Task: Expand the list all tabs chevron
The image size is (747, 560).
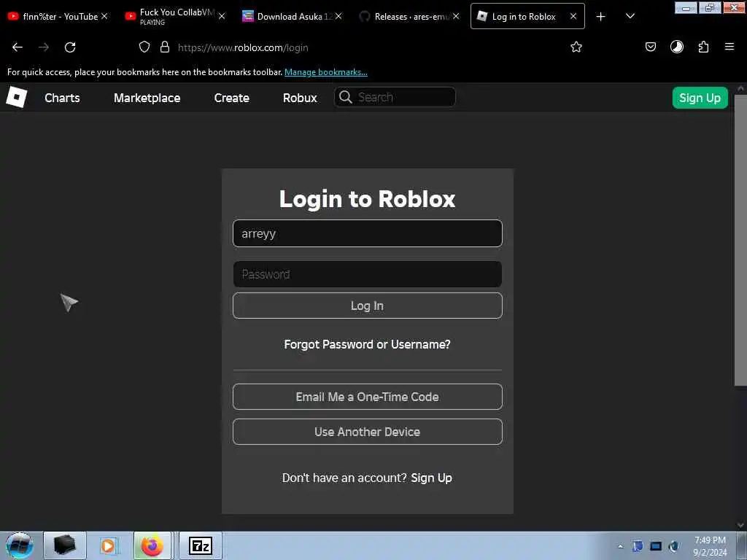Action: click(630, 16)
